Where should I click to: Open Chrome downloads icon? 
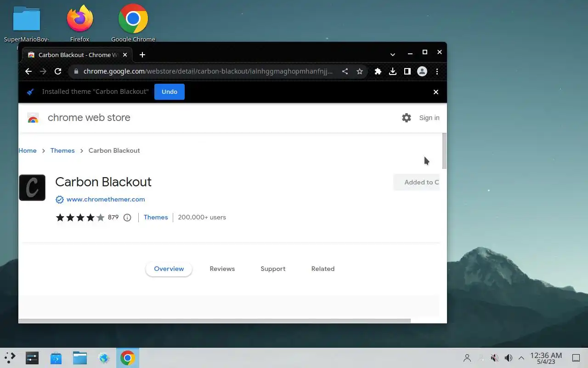[x=393, y=71]
